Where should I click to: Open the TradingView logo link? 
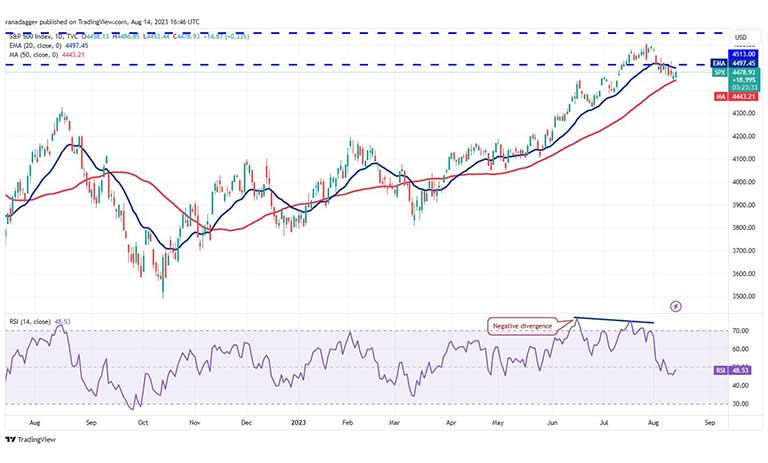click(30, 439)
